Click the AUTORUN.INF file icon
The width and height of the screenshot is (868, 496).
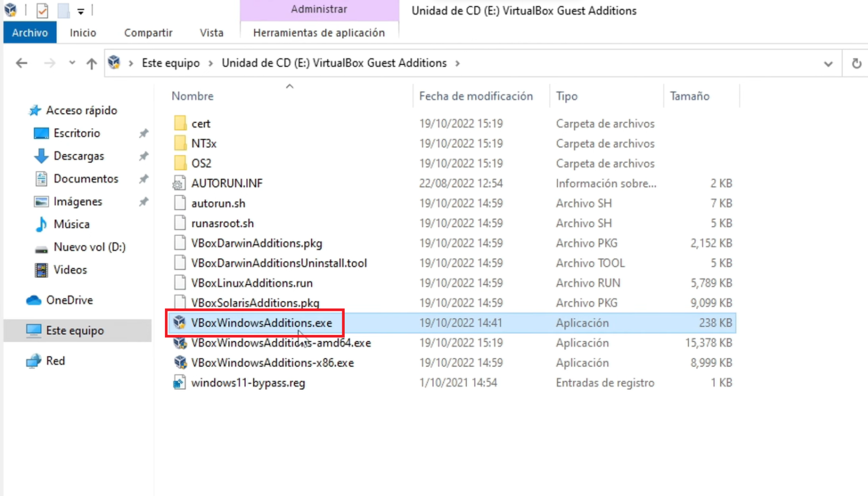click(x=180, y=184)
